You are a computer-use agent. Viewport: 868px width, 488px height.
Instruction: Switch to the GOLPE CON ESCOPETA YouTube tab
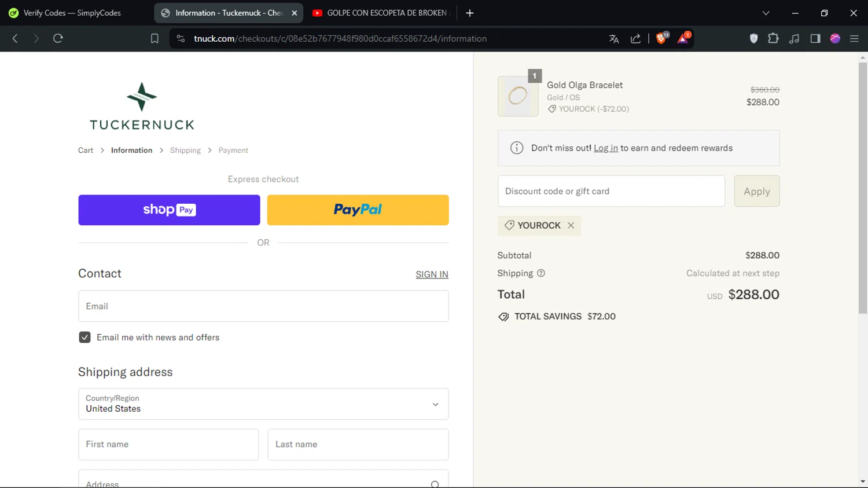tap(380, 13)
